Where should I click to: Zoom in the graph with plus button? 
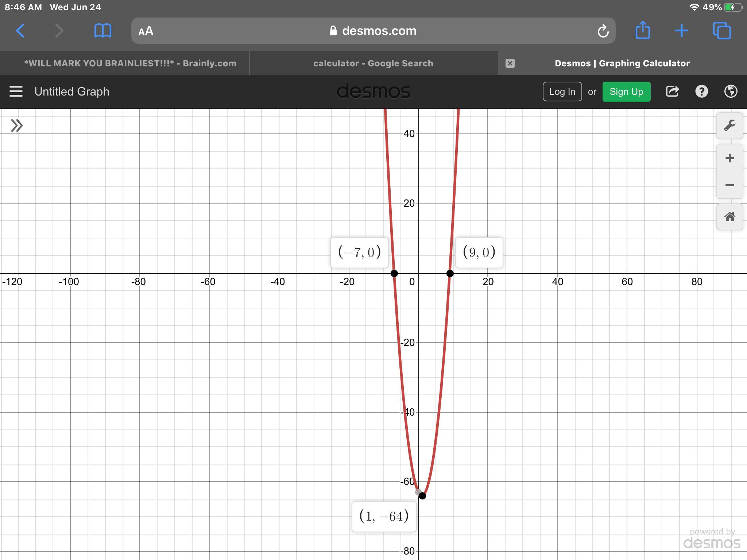pyautogui.click(x=729, y=158)
